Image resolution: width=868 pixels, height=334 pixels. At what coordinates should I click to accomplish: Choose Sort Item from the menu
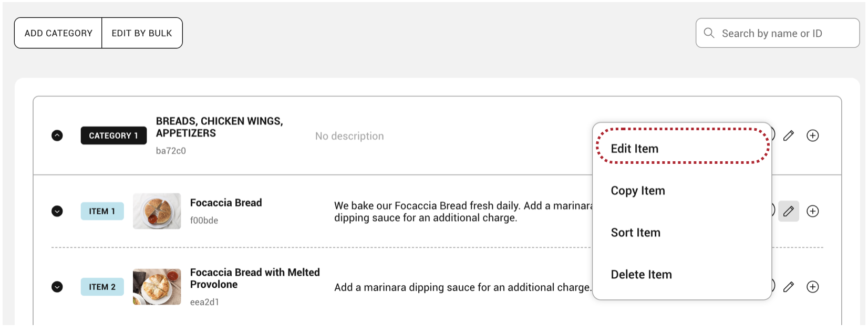pos(635,233)
